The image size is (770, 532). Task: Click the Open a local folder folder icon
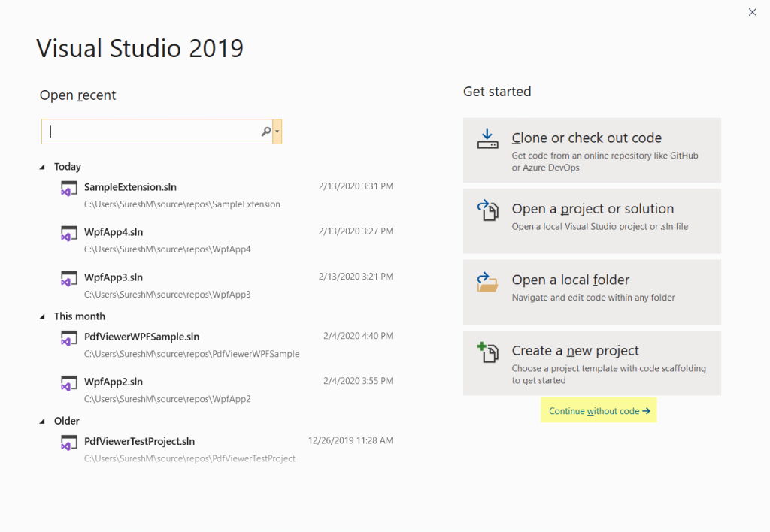[487, 283]
